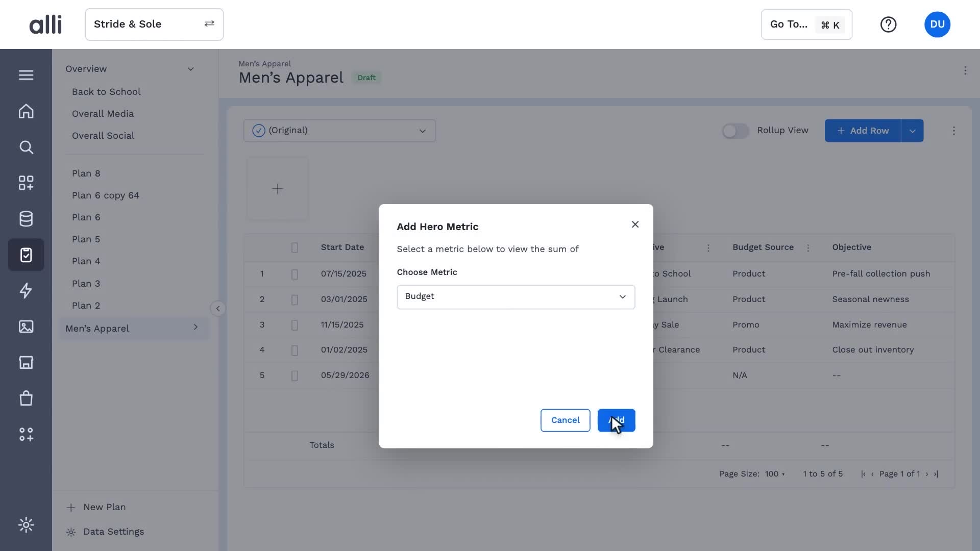Open the database icon in sidebar

[26, 219]
